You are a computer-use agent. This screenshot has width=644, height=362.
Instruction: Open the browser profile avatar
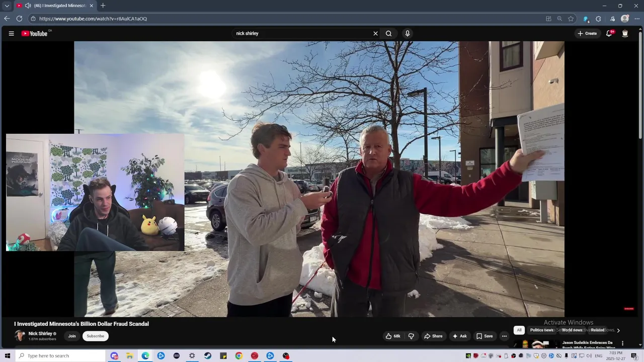625,19
